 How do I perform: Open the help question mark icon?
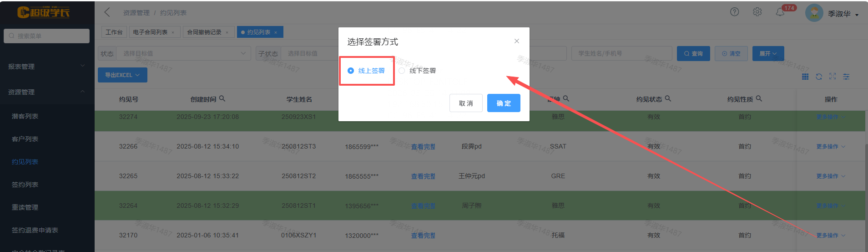734,12
